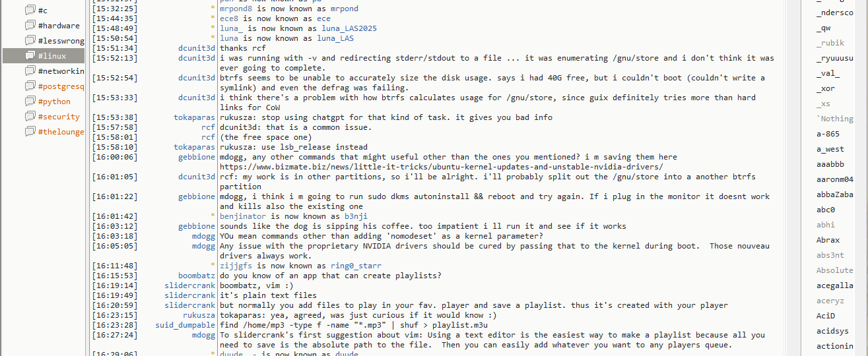
Task: Select the #linux channel label
Action: coord(53,56)
